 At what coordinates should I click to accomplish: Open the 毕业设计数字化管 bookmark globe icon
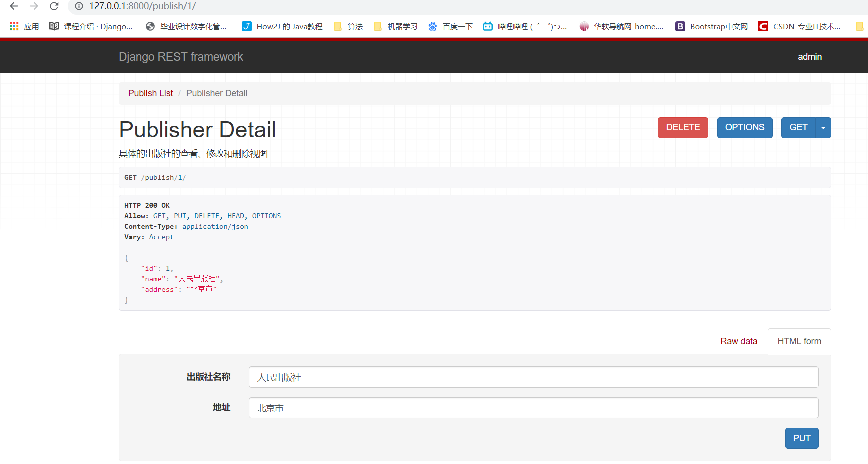tap(150, 26)
